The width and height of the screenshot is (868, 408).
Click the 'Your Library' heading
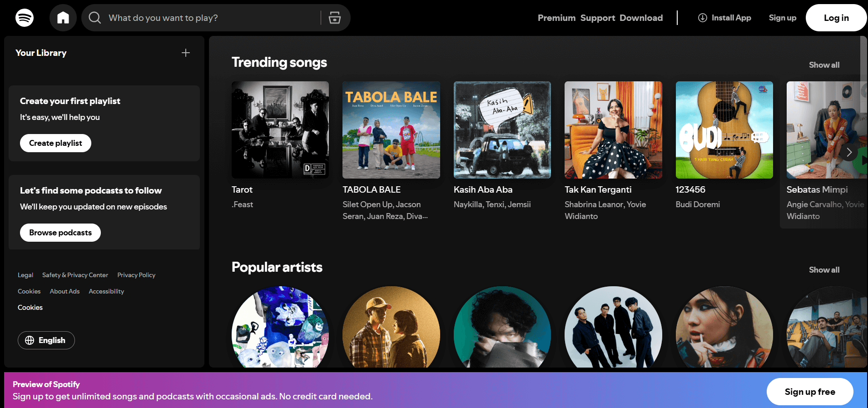pyautogui.click(x=41, y=53)
